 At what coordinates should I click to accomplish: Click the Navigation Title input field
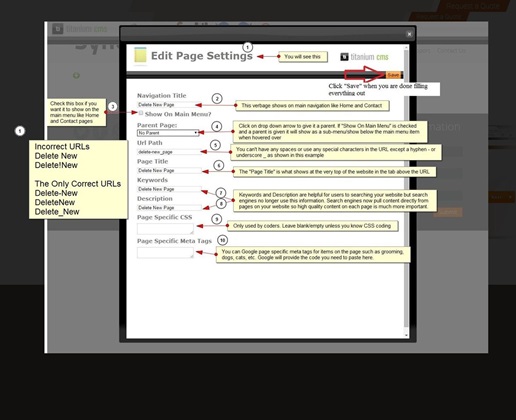(169, 105)
